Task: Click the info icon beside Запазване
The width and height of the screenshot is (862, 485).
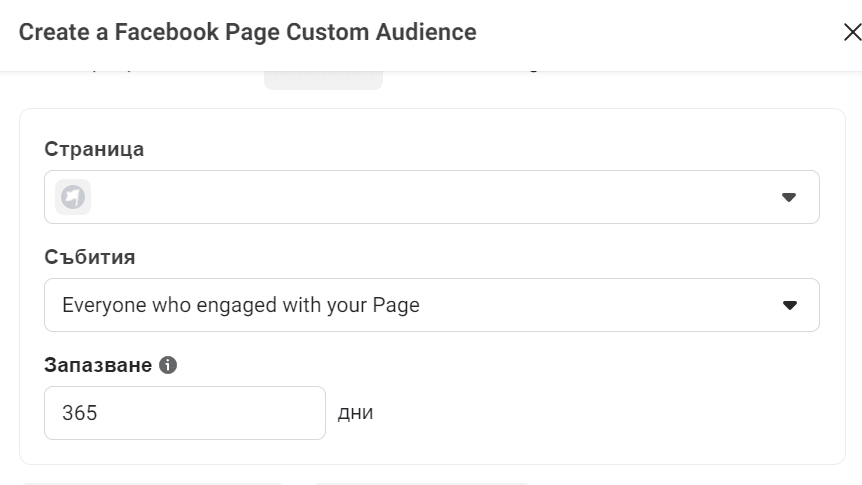Action: (168, 365)
